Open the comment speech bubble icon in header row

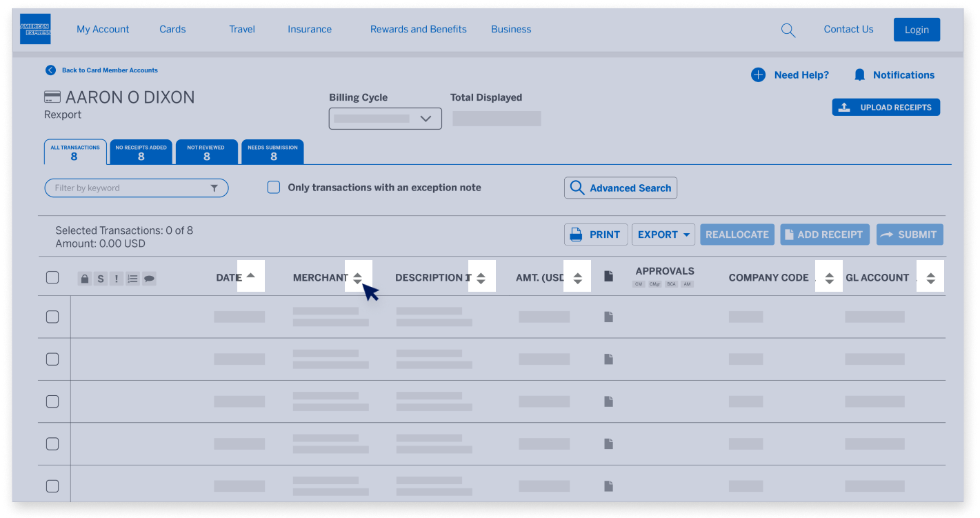pos(148,278)
